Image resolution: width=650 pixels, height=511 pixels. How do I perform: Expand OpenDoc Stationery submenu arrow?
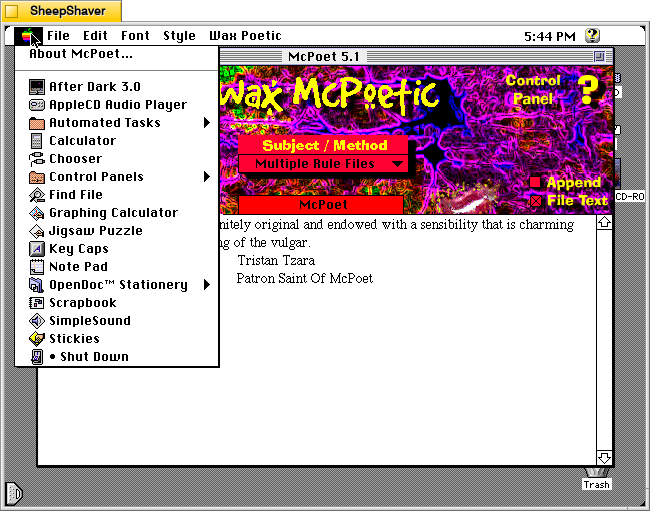[x=207, y=285]
